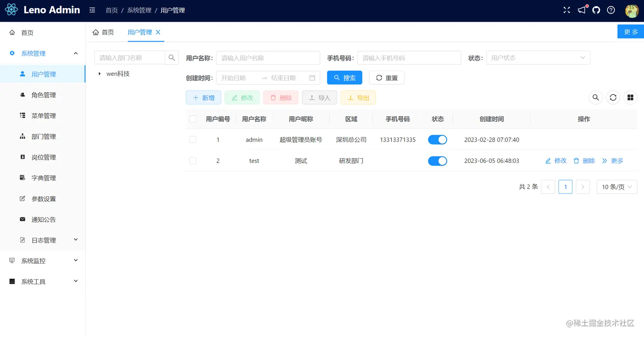Open 通知公告 in the sidebar
The image size is (644, 337).
click(x=43, y=220)
